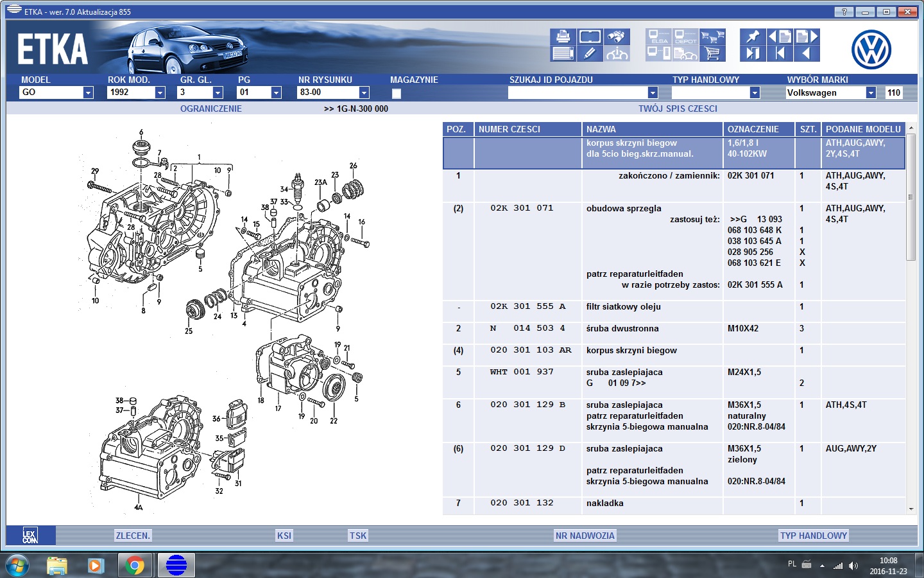Select the pencil edit icon
This screenshot has width=924, height=578.
590,53
